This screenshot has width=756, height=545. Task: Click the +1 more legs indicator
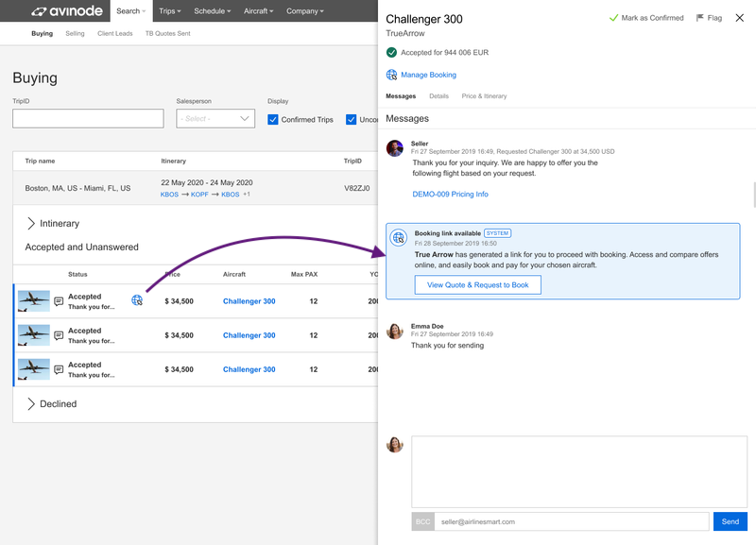tap(247, 195)
